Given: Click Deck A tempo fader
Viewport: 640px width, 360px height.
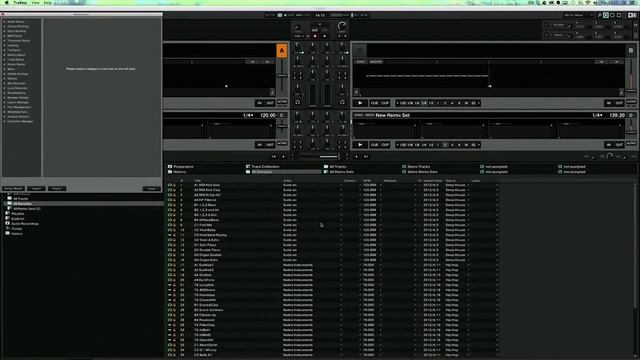Looking at the screenshot, I should coord(282,76).
